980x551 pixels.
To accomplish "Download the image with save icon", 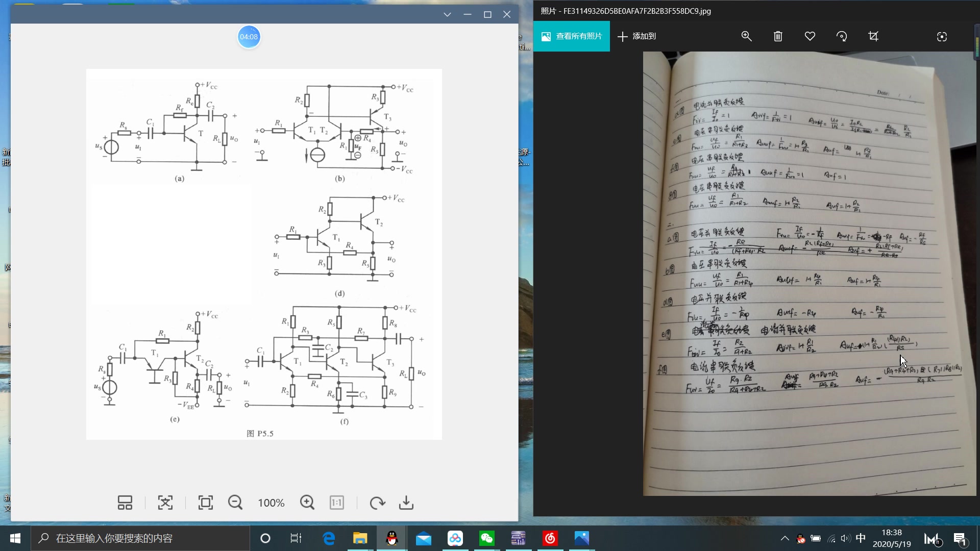I will pos(406,503).
